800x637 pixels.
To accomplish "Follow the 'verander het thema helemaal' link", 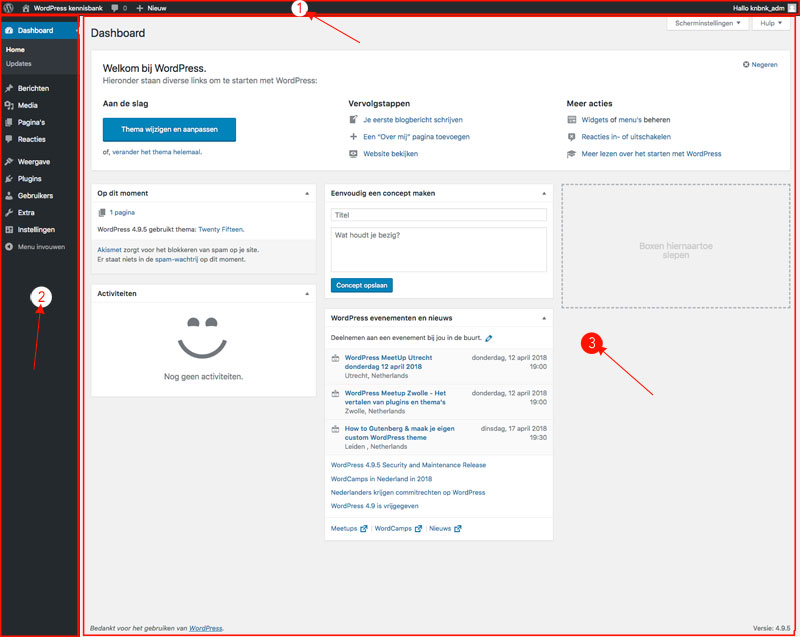I will point(157,152).
